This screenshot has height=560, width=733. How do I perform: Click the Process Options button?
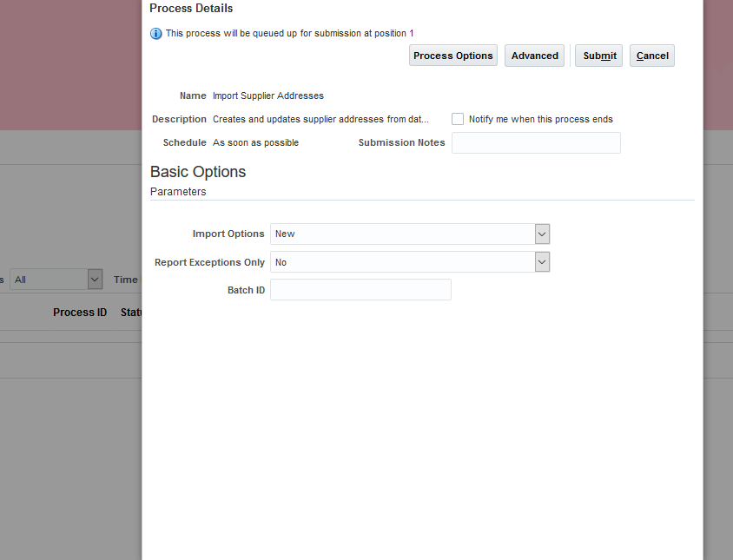coord(452,55)
